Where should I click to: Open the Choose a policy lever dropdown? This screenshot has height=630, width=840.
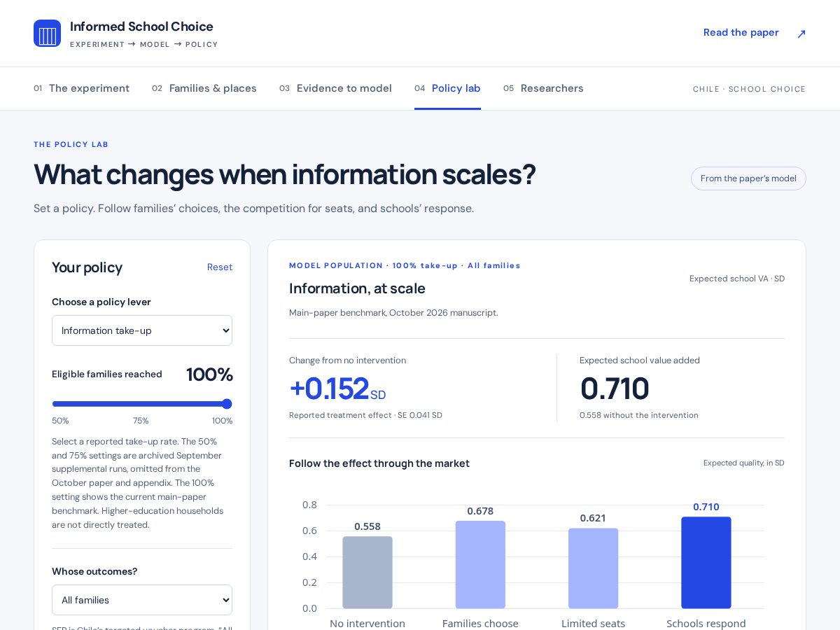142,330
